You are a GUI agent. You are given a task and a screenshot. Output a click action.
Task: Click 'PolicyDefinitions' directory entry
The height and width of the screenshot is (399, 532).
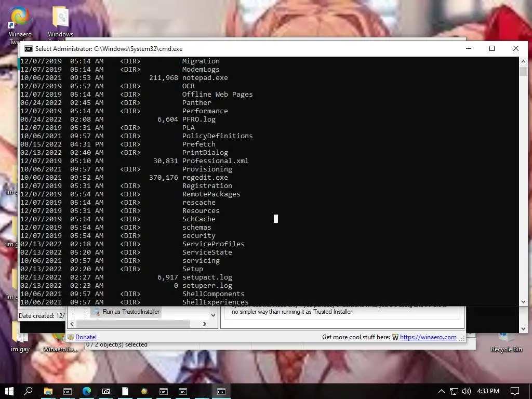(x=218, y=136)
